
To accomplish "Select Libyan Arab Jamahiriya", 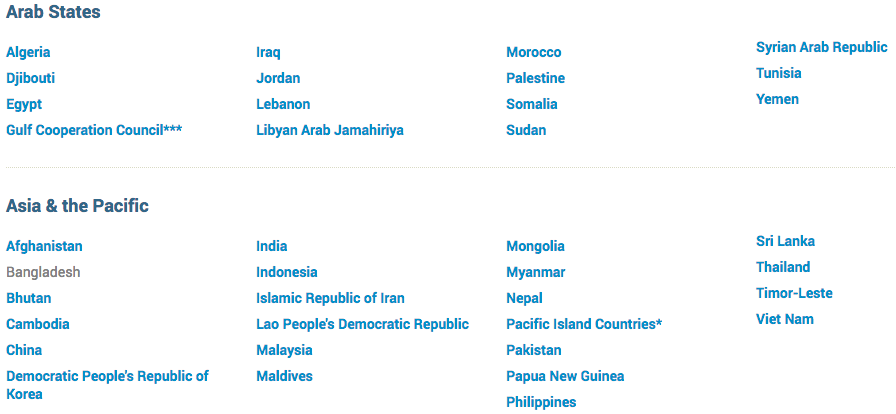I will click(x=330, y=130).
